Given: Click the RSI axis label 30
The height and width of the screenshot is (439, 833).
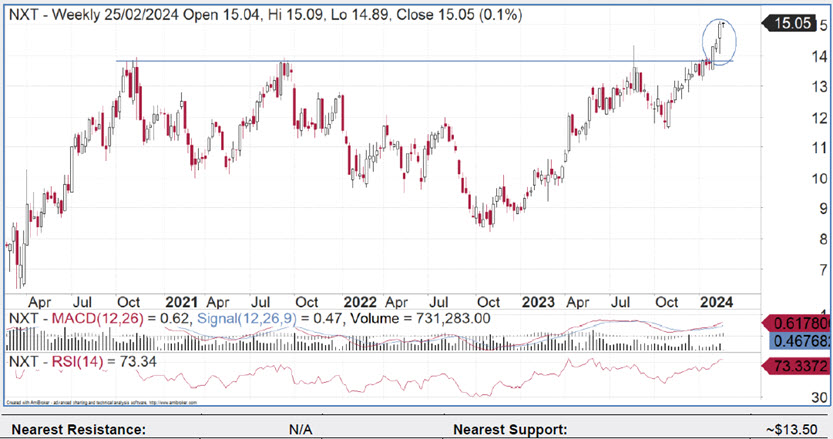Looking at the screenshot, I should tap(820, 397).
